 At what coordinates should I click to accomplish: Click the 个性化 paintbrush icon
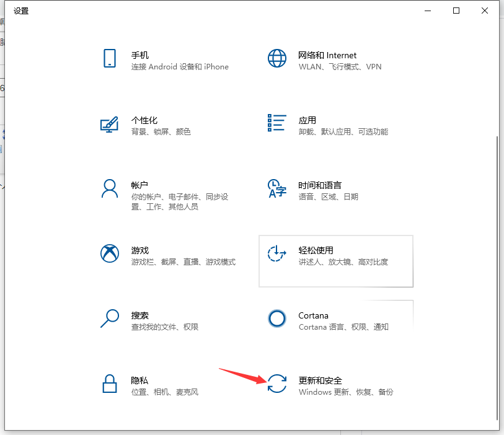click(x=110, y=123)
